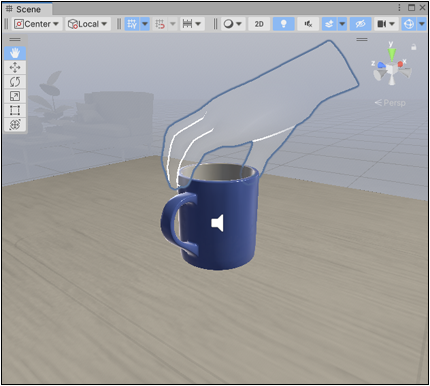Toggle scene audio mute icon
430x386 pixels.
coord(308,24)
